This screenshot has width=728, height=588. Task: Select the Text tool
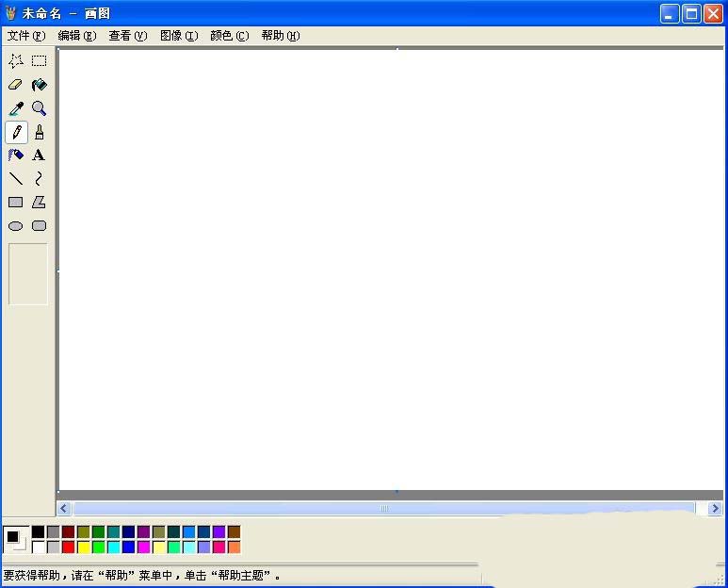coord(39,155)
